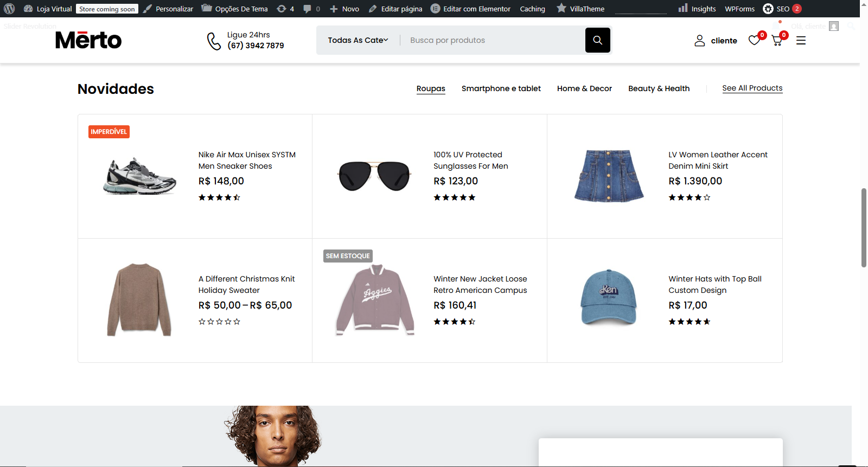Open Insights bar chart item

[697, 9]
